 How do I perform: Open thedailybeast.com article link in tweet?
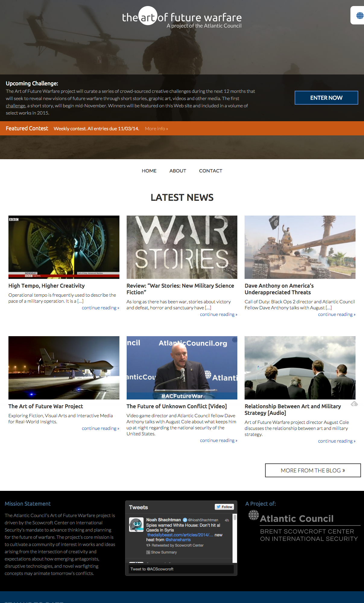pos(180,535)
